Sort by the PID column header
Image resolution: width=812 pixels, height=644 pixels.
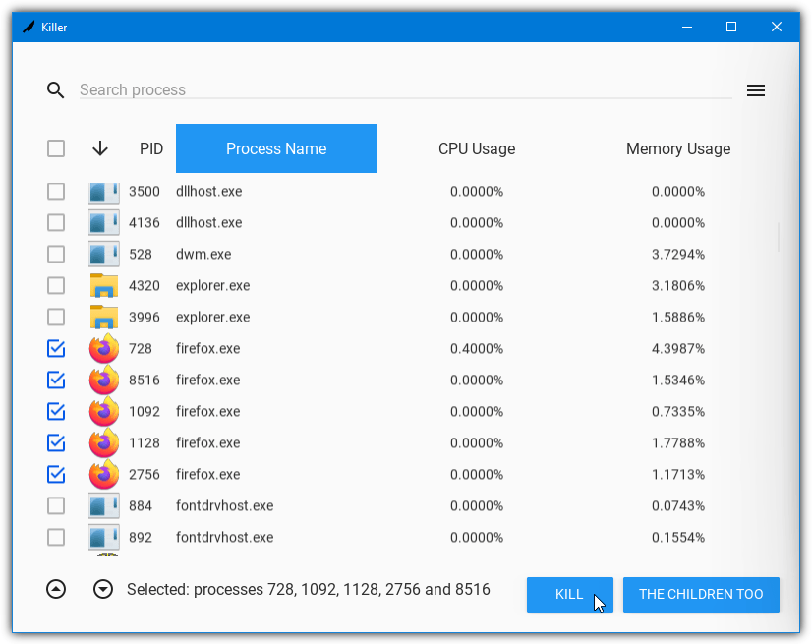(151, 149)
